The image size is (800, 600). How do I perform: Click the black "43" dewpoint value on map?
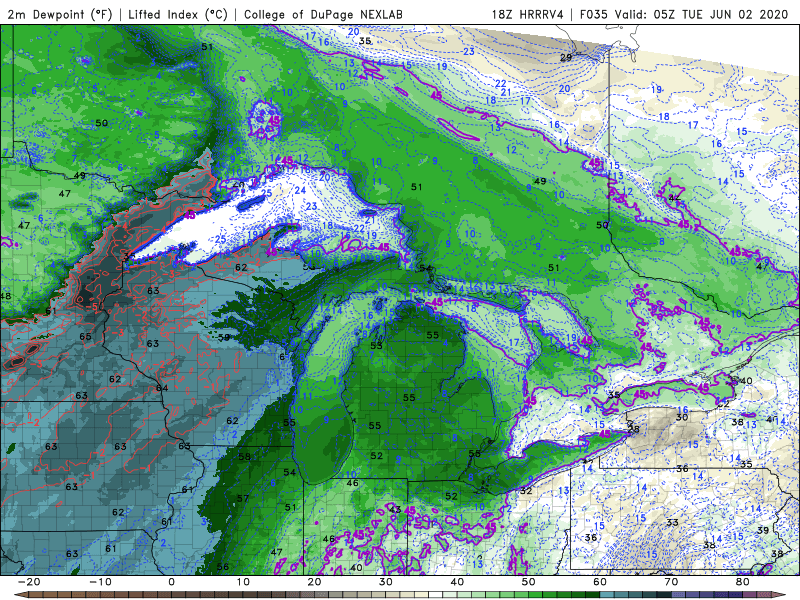tap(395, 509)
